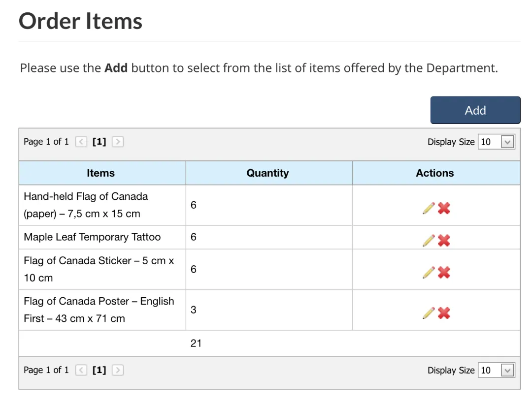532x405 pixels.
Task: Click the Items column header
Action: (x=100, y=173)
